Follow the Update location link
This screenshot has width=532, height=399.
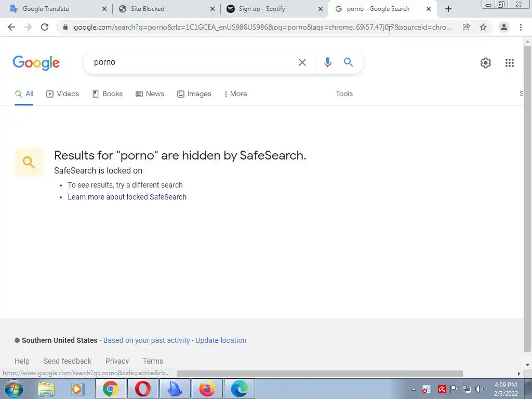pos(220,340)
